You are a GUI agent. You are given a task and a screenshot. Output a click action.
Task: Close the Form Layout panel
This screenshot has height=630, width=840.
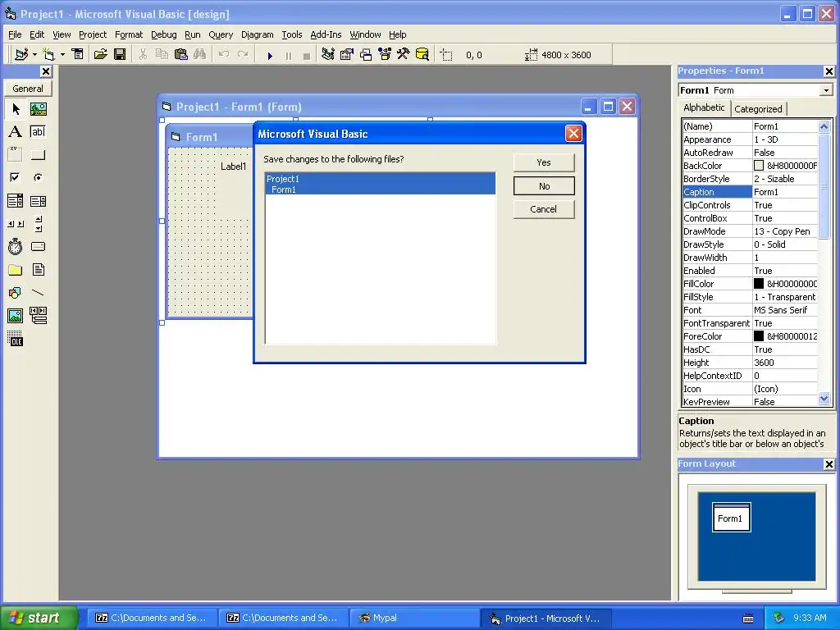(x=829, y=464)
